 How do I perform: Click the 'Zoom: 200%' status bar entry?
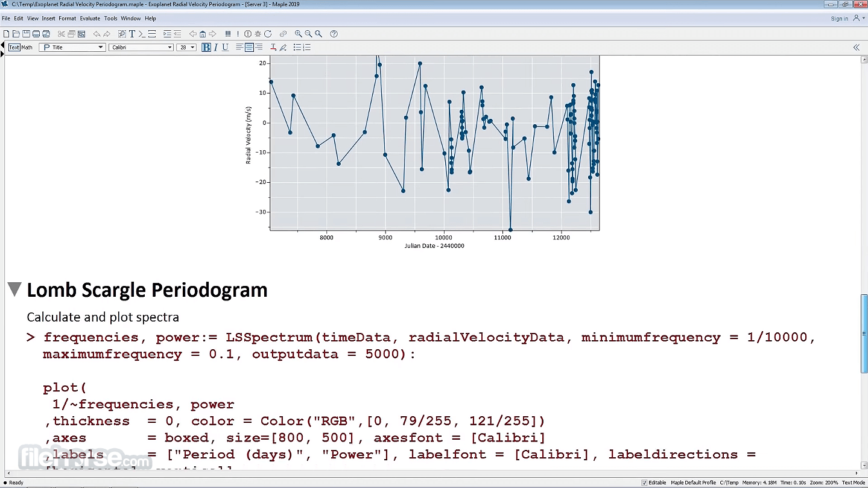tap(825, 483)
